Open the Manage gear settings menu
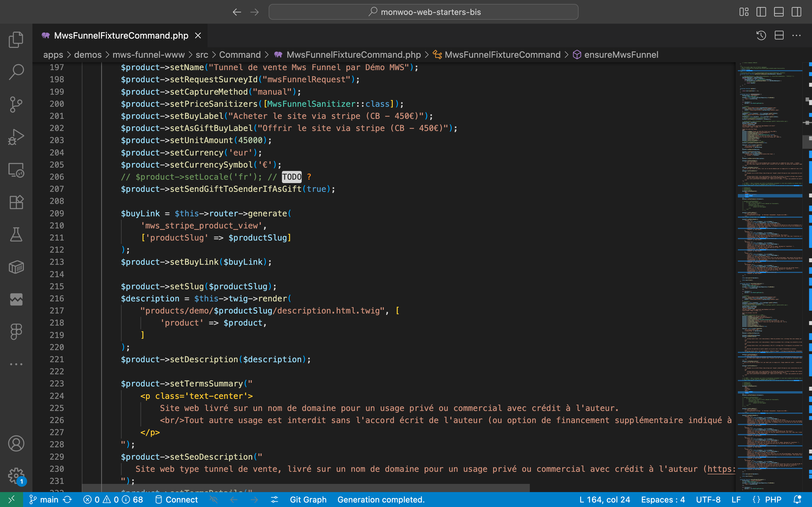 point(16,475)
